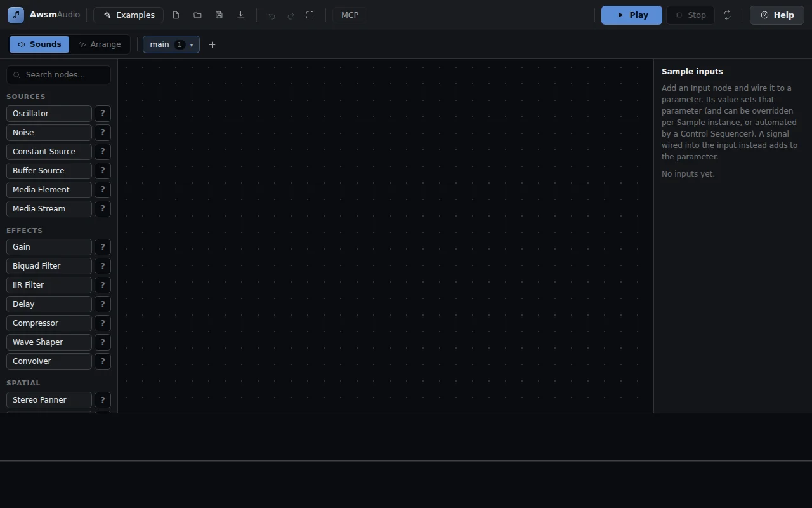Add an Oscillator node
Image resolution: width=812 pixels, height=508 pixels.
(49, 114)
